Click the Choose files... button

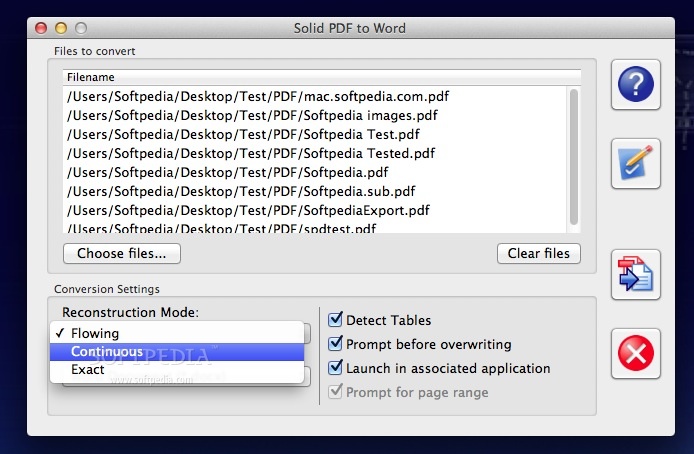[122, 254]
